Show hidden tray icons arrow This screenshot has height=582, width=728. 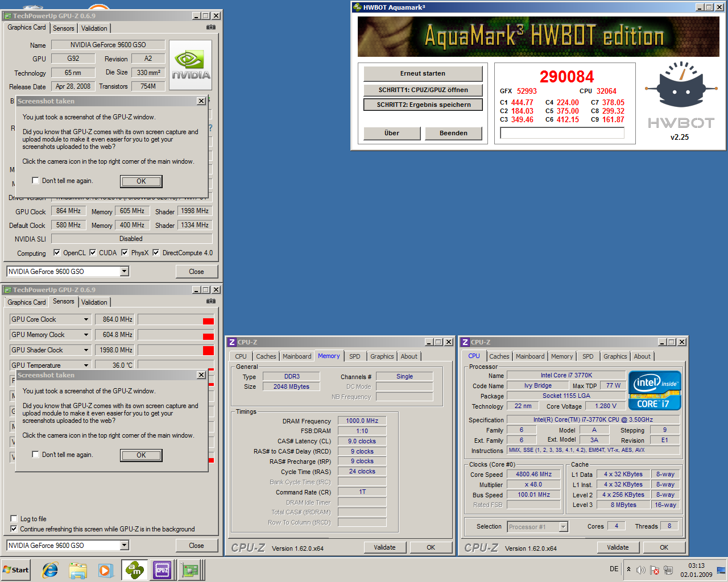(628, 569)
